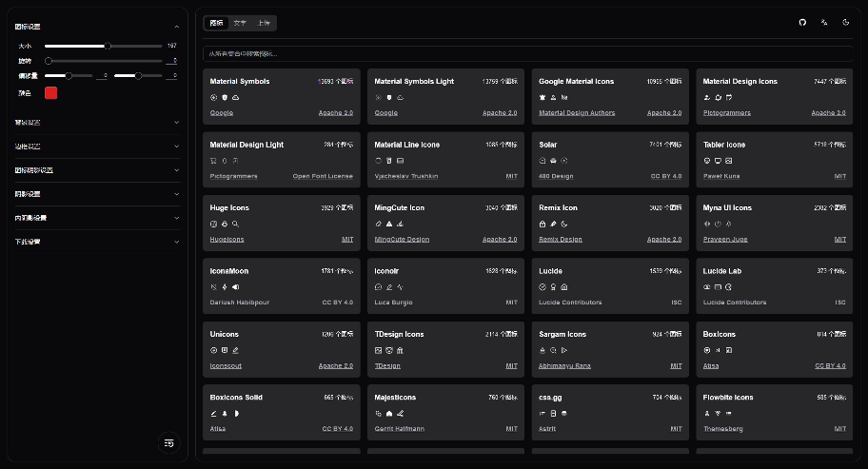The width and height of the screenshot is (868, 469).
Task: Click the home icon in Lucide card
Action: (x=563, y=286)
